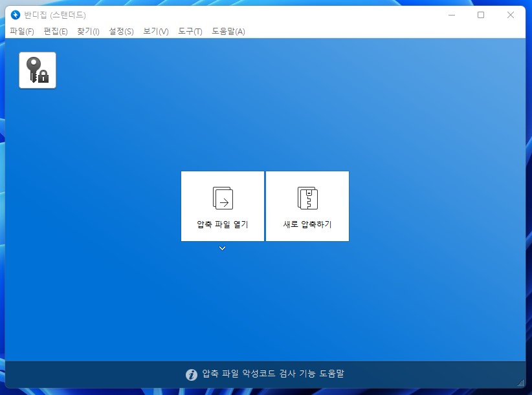This screenshot has width=532, height=395.
Task: Open the 찾기(I) menu
Action: coord(88,32)
